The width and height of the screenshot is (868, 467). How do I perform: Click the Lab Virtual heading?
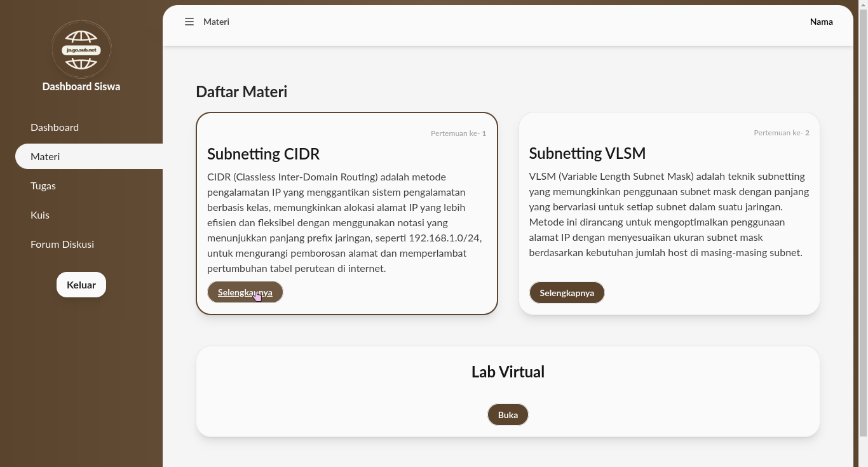pyautogui.click(x=508, y=372)
